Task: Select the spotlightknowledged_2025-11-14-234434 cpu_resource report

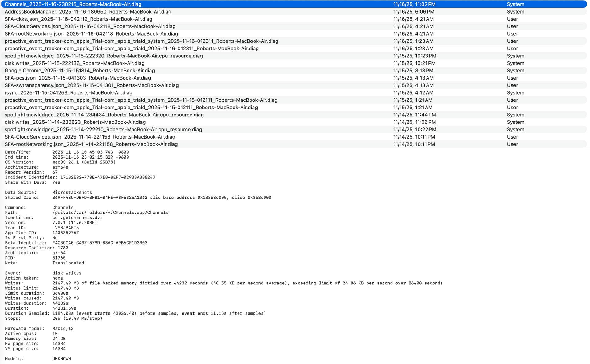Action: click(104, 115)
